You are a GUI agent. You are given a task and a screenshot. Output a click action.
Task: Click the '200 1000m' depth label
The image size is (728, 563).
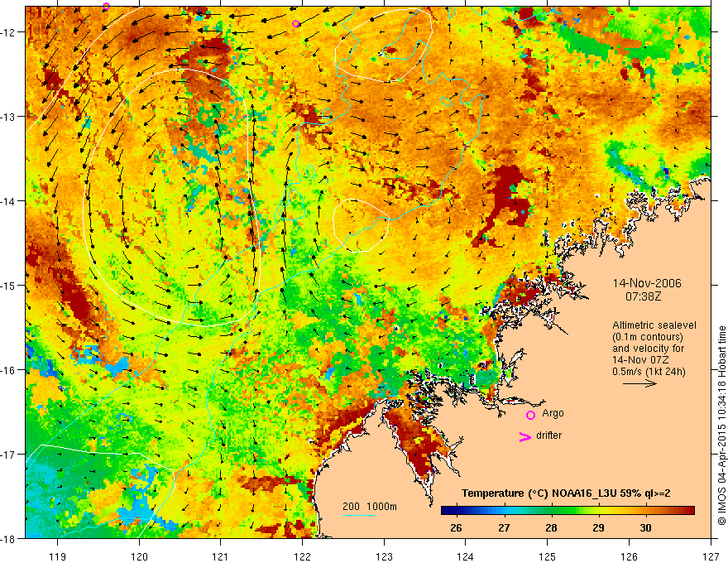tap(370, 507)
